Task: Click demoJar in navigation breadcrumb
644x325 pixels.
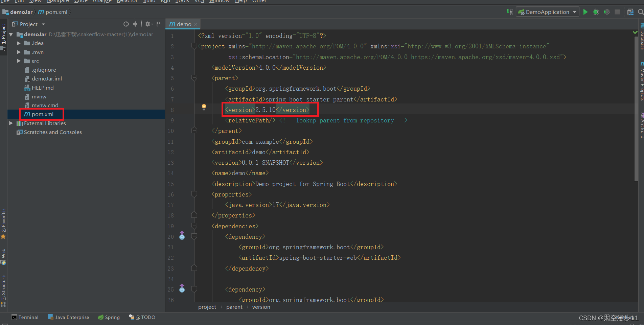Action: tap(18, 12)
